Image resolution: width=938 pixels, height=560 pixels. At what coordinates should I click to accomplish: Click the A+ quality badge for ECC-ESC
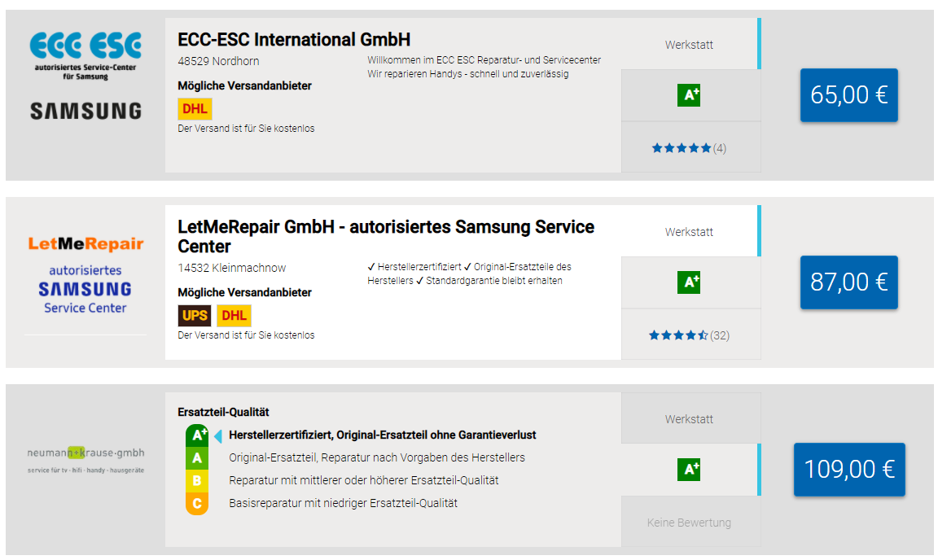(x=689, y=95)
